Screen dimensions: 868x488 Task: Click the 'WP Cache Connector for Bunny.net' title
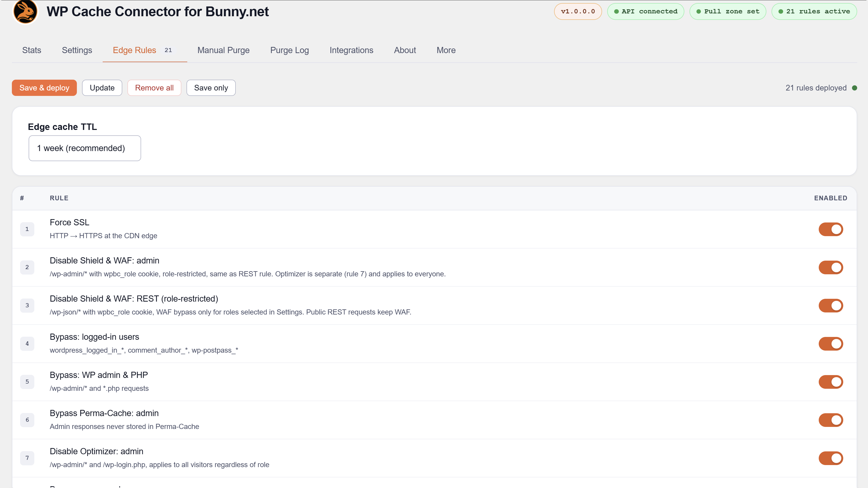(158, 12)
